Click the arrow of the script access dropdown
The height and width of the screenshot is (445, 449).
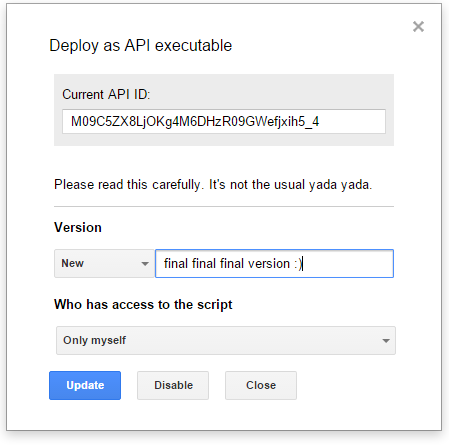(x=386, y=341)
